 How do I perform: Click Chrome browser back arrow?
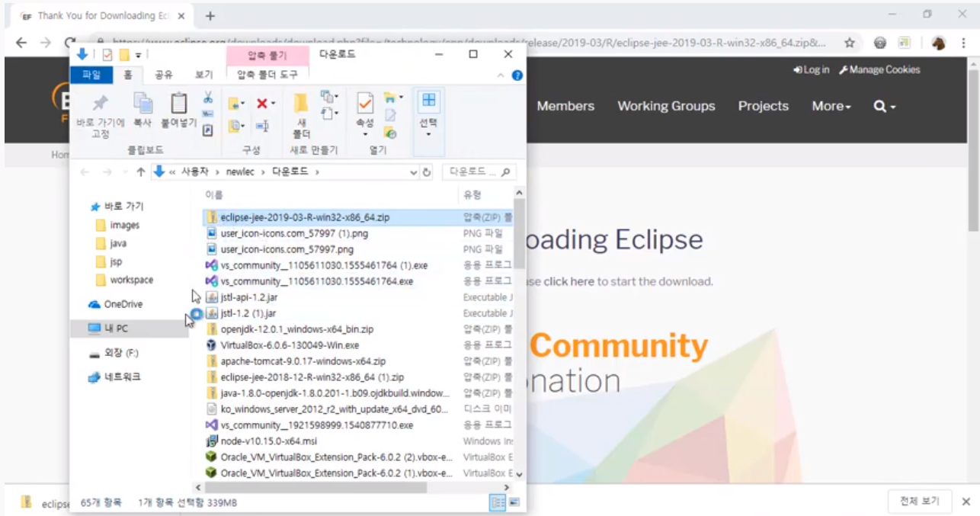tap(21, 43)
